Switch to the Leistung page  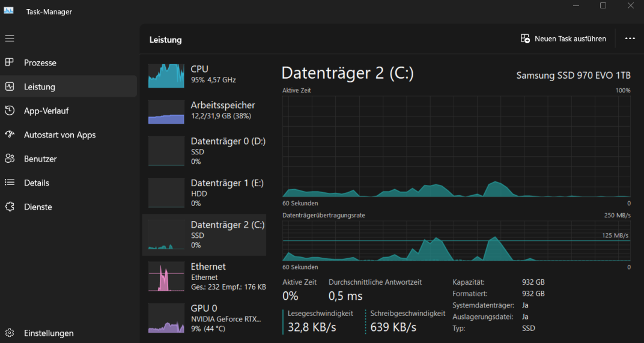68,87
